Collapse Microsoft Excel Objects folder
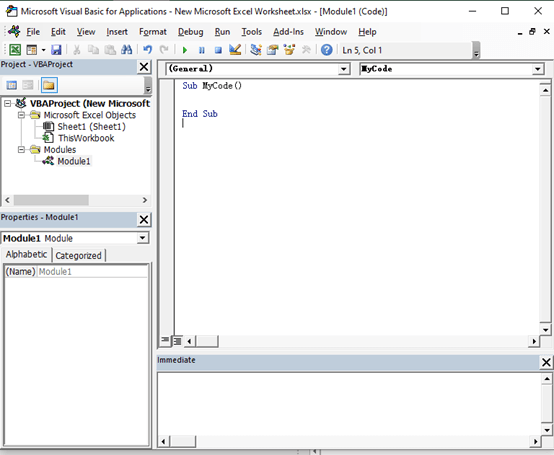554x455 pixels. [21, 115]
